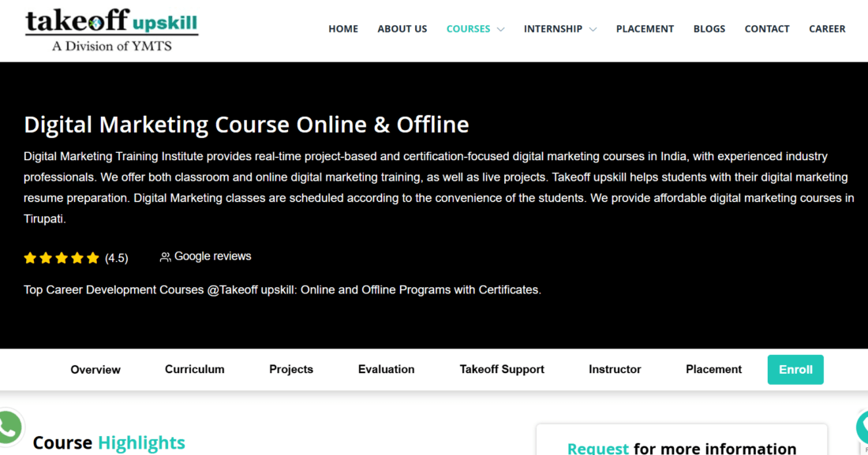
Task: Click the Google reviews people icon
Action: [x=165, y=257]
